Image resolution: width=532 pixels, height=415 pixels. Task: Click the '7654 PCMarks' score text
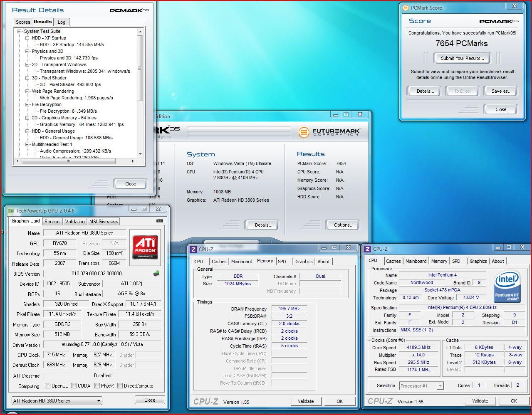[461, 43]
